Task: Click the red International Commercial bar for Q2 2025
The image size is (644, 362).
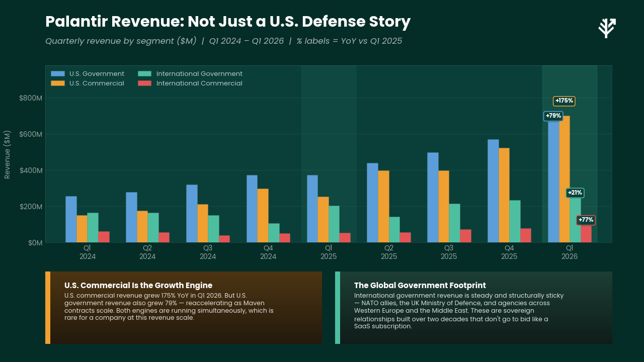Action: pos(405,237)
